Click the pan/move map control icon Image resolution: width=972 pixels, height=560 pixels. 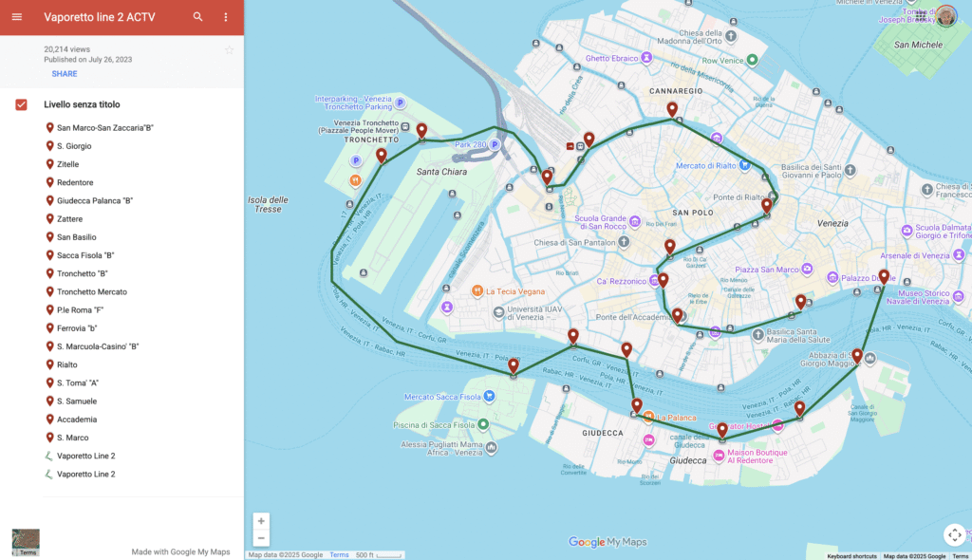955,534
